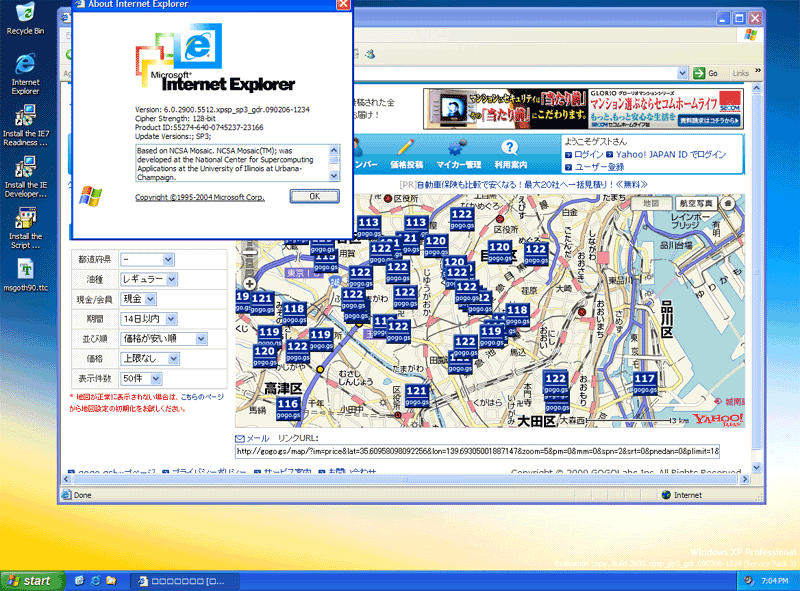Open the 油種 fuel type dropdown
Image resolution: width=800 pixels, height=591 pixels.
click(149, 280)
